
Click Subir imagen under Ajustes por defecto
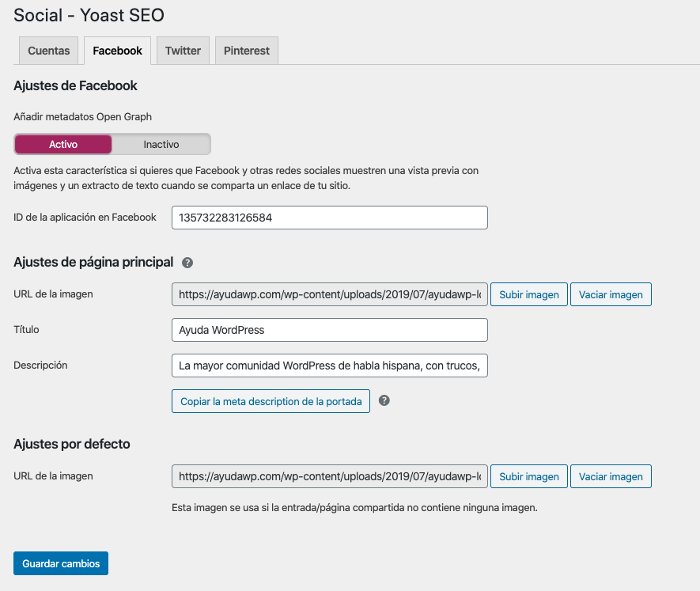tap(528, 476)
